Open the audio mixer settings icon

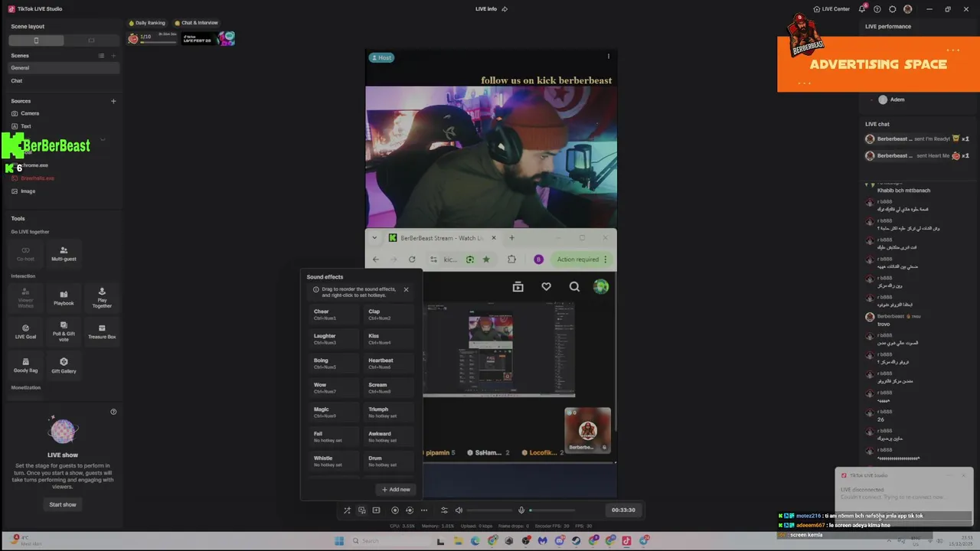(444, 510)
